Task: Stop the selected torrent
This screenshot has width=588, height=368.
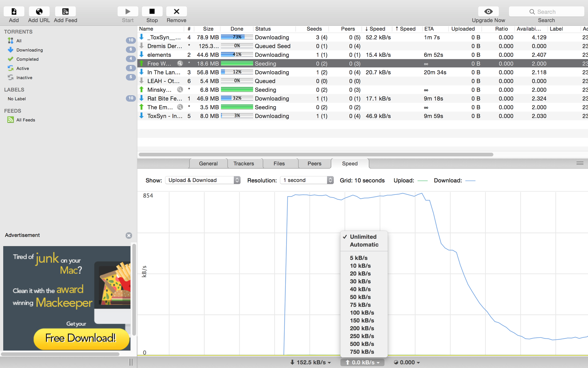Action: [x=152, y=11]
